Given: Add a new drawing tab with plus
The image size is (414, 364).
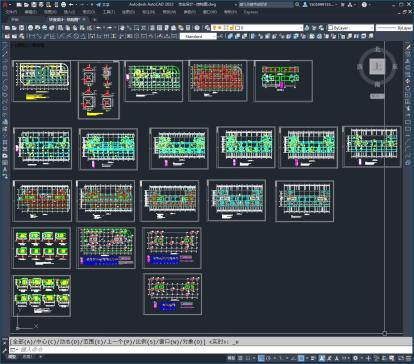Looking at the screenshot, I should [94, 20].
